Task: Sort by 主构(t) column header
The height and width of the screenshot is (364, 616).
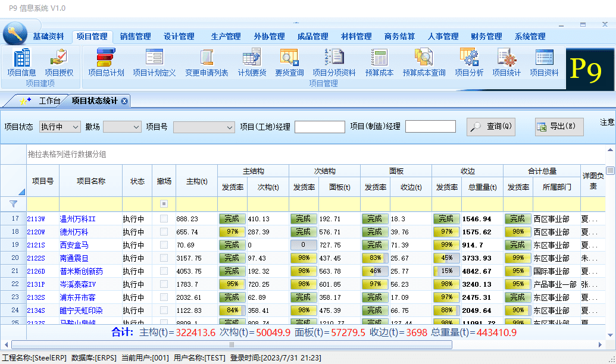Action: point(197,181)
